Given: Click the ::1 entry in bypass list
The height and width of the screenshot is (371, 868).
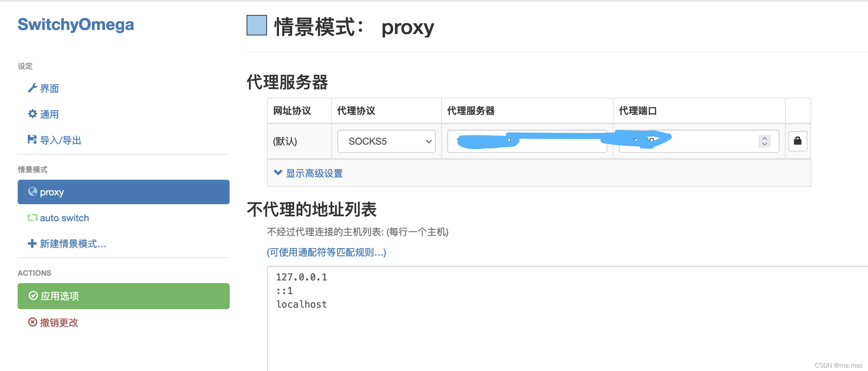Looking at the screenshot, I should pyautogui.click(x=284, y=291).
